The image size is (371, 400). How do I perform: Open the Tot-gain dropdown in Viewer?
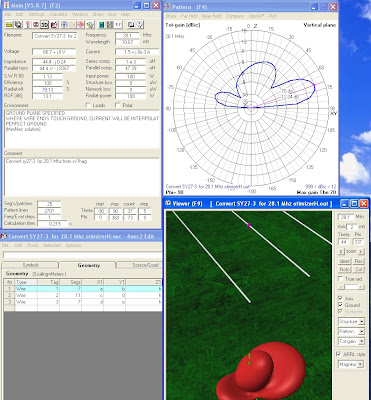tap(351, 341)
